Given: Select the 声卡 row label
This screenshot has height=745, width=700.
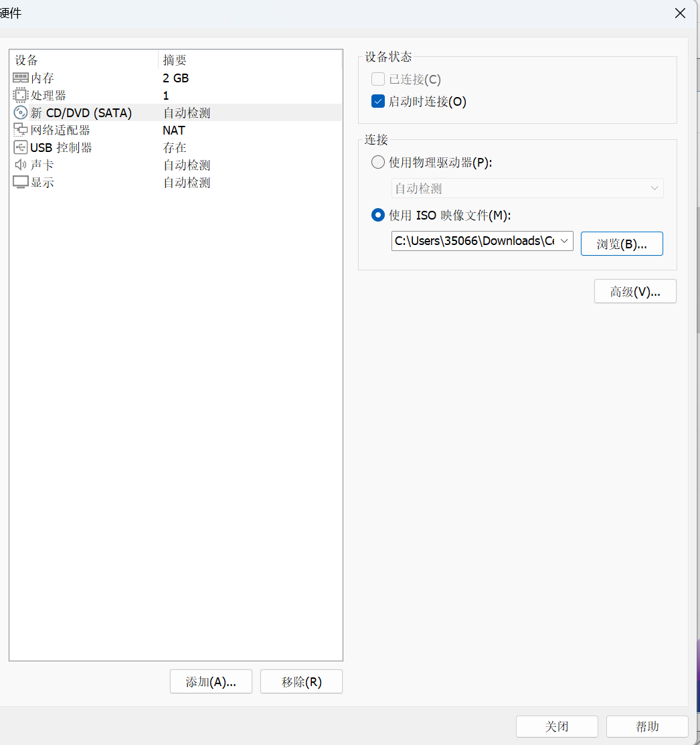Looking at the screenshot, I should pyautogui.click(x=42, y=165).
